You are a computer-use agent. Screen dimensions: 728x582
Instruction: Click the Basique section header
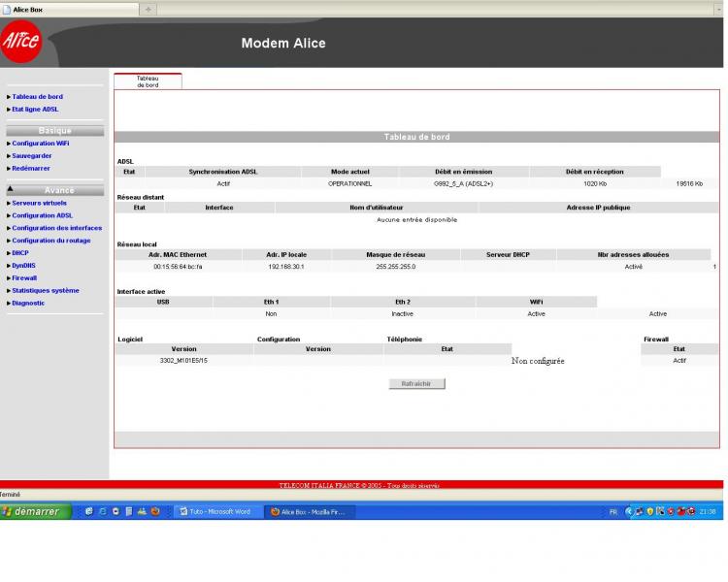pyautogui.click(x=54, y=131)
